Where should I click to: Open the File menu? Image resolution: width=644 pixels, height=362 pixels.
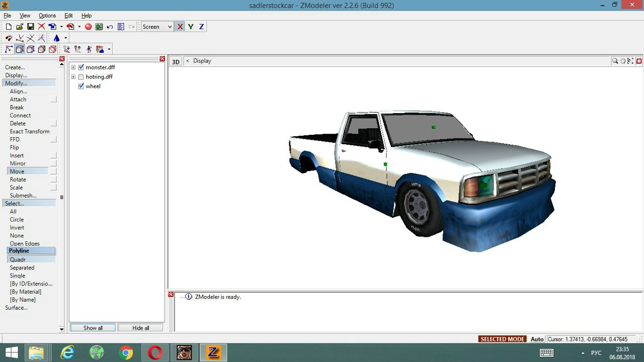click(8, 16)
